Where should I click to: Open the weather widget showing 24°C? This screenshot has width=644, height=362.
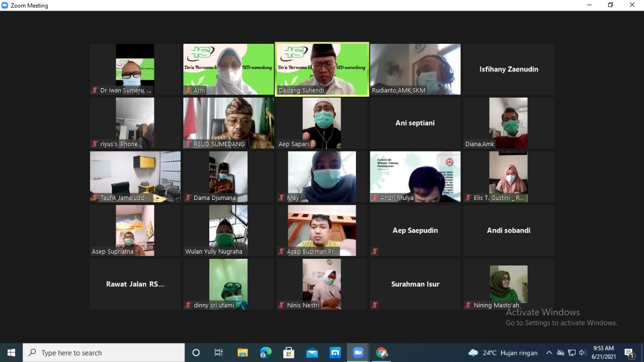click(503, 353)
